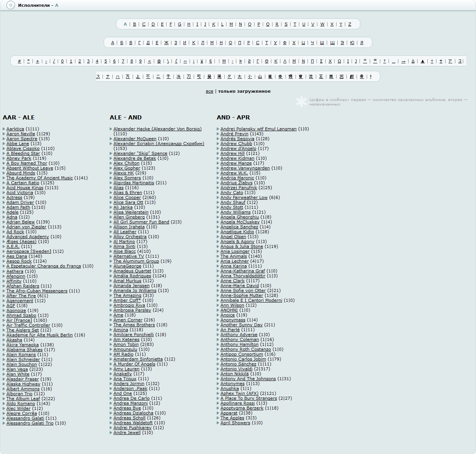Open Aaron Neville artist link

(21, 134)
